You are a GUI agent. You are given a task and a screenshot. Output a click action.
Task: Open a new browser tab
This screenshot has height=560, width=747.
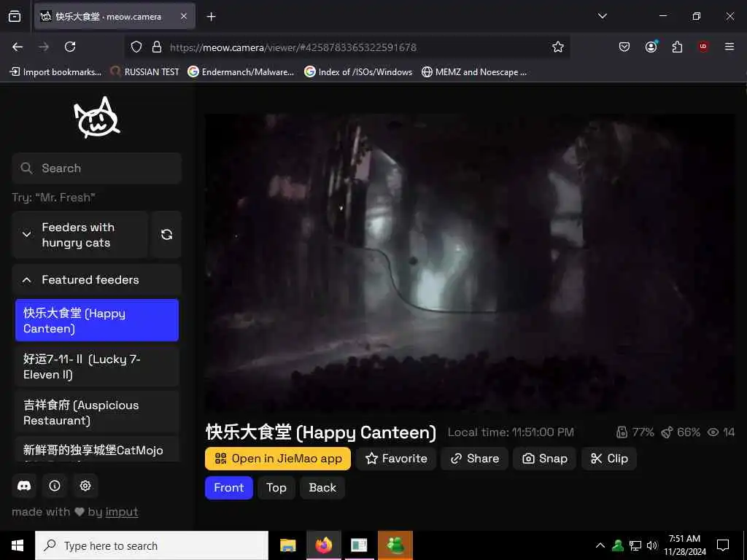(211, 17)
